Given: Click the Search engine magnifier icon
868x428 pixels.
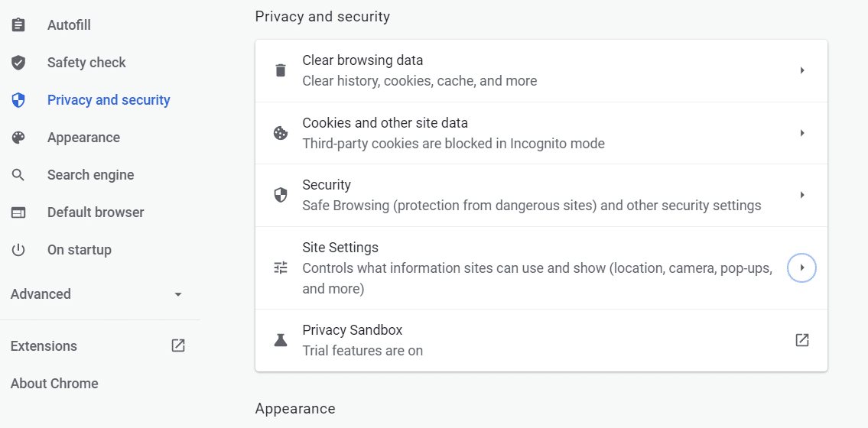Looking at the screenshot, I should tap(18, 175).
